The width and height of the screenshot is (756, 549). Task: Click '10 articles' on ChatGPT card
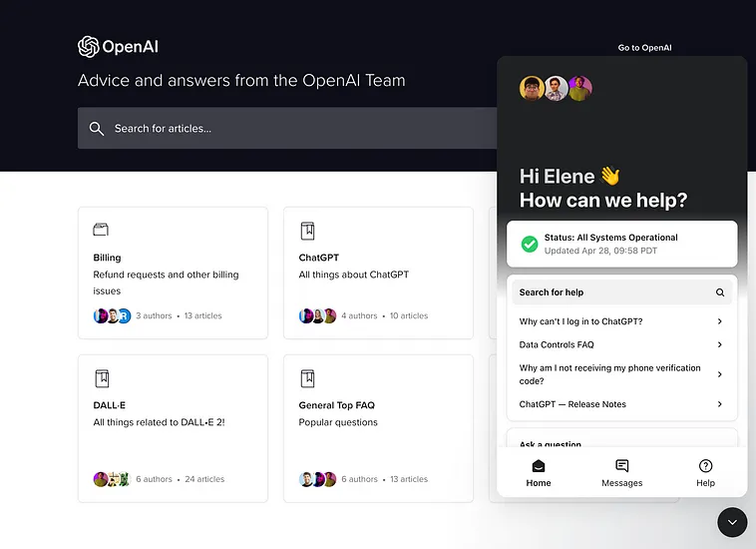409,315
